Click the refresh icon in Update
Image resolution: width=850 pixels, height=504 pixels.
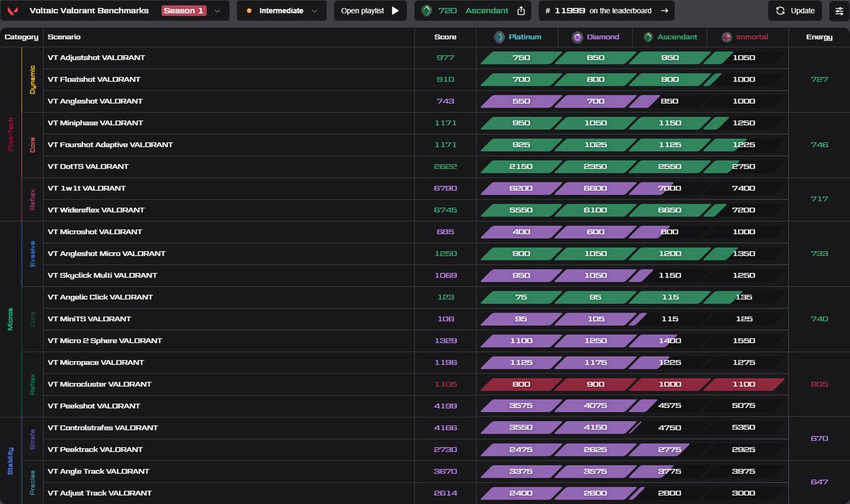(781, 11)
